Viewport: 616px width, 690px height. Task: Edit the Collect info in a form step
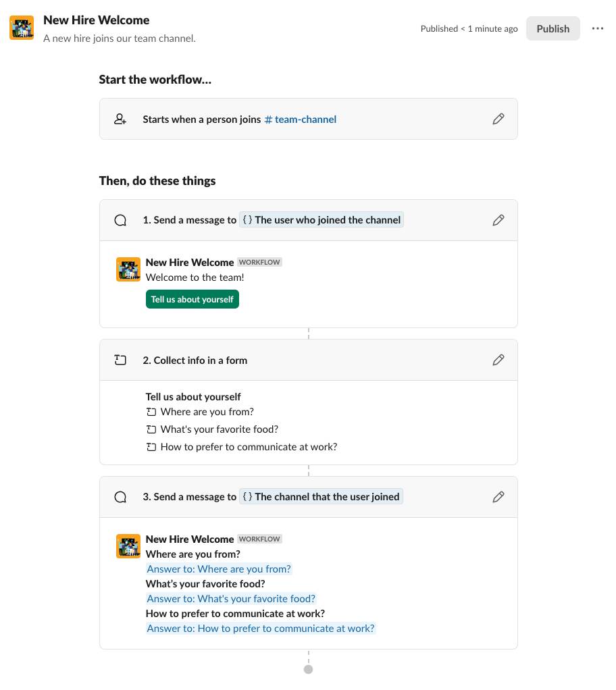pos(498,361)
